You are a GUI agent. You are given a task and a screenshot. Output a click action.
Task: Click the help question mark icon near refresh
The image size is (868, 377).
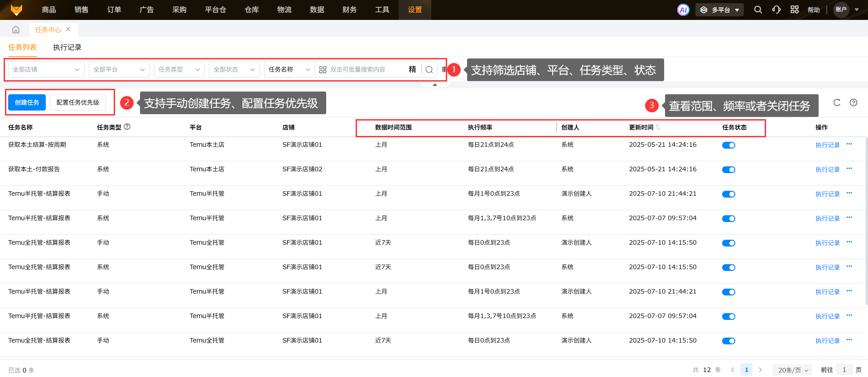[x=854, y=102]
